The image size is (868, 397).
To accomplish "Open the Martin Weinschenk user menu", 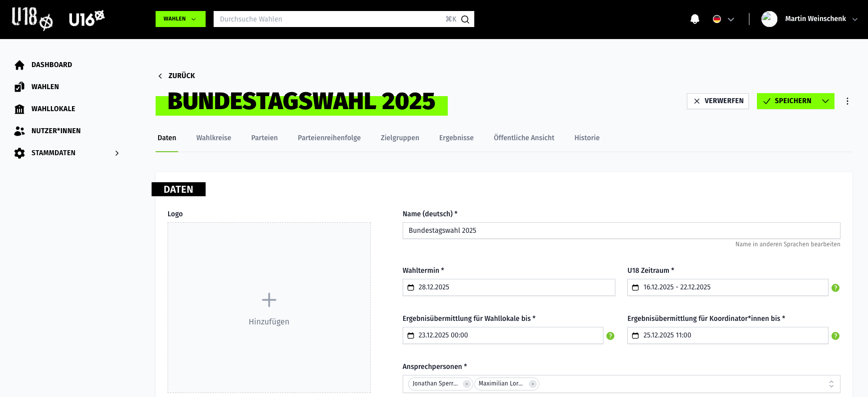I will (809, 19).
